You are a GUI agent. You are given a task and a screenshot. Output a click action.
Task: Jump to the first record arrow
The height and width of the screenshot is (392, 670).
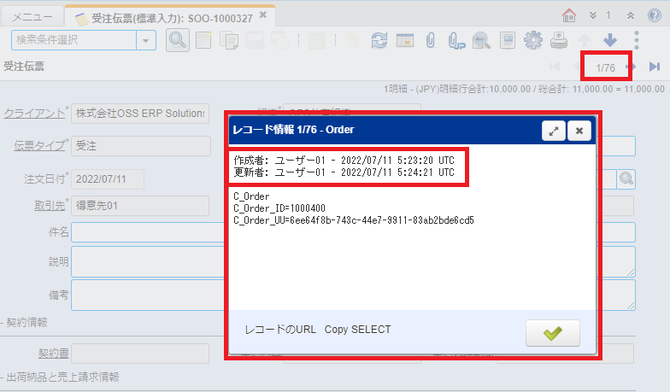point(555,66)
